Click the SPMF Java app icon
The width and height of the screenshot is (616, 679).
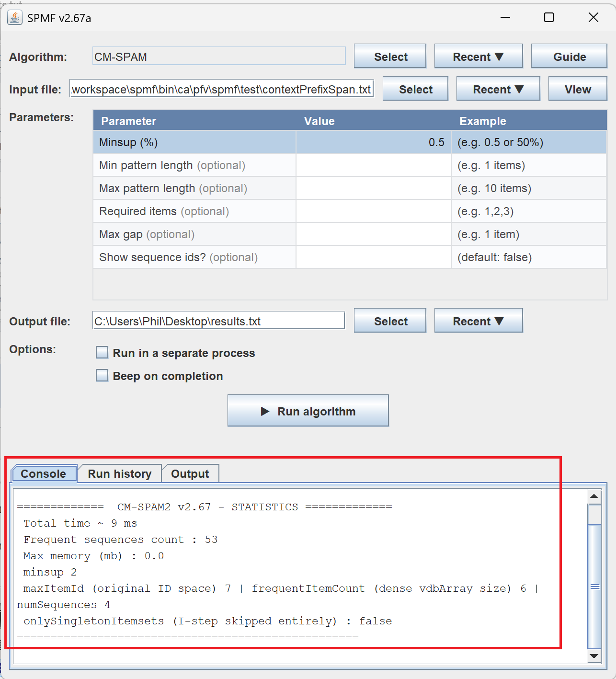pos(15,18)
